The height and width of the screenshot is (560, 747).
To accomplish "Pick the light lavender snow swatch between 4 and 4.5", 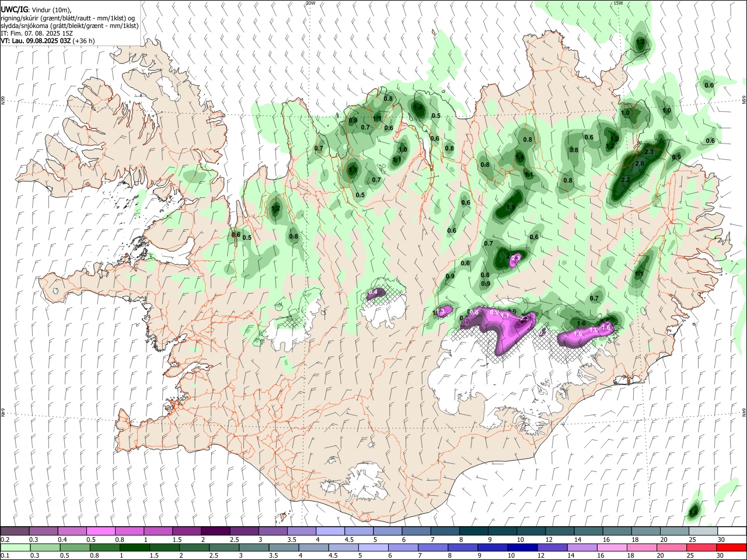I will tap(330, 531).
